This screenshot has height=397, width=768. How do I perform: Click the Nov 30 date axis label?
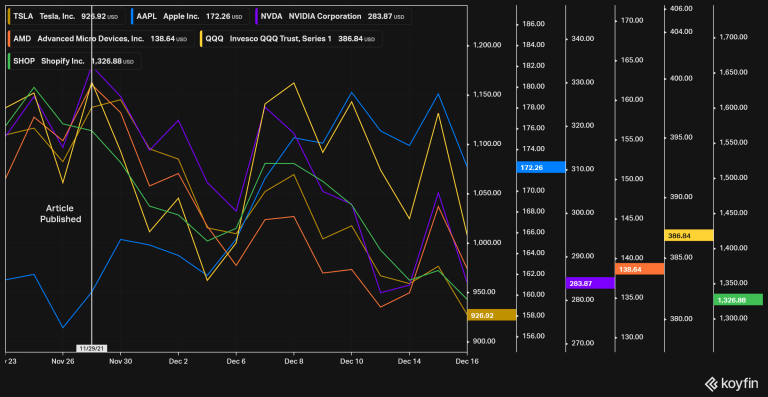coord(120,361)
